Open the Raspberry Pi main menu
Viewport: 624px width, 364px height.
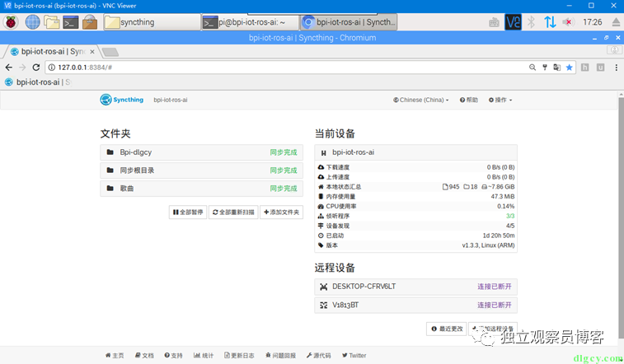point(11,22)
